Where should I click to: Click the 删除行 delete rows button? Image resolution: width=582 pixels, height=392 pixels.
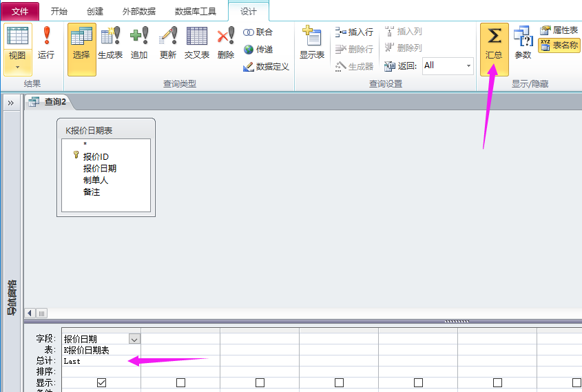(354, 49)
